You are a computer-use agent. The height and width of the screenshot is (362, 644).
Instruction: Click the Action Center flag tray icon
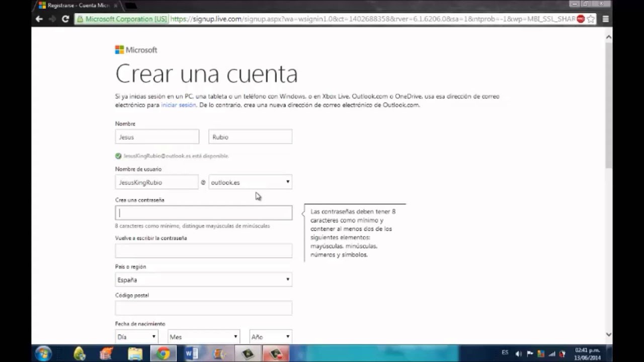530,354
